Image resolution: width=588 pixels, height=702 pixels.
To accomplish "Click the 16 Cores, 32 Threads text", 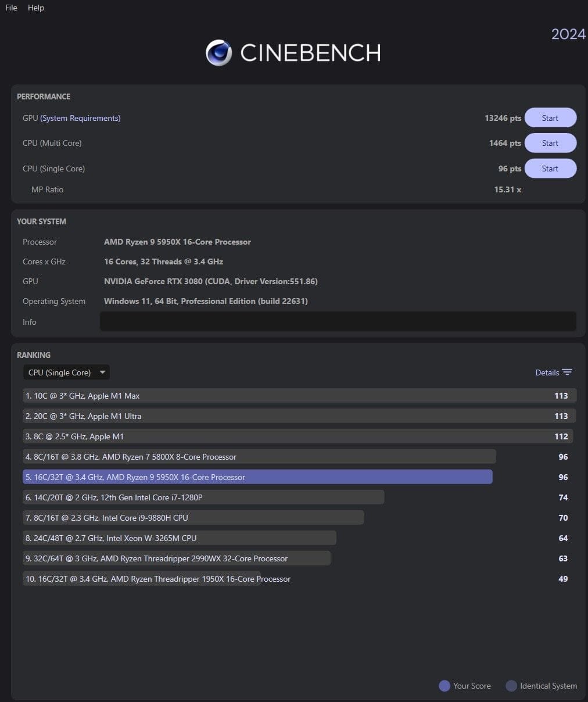I will point(163,262).
